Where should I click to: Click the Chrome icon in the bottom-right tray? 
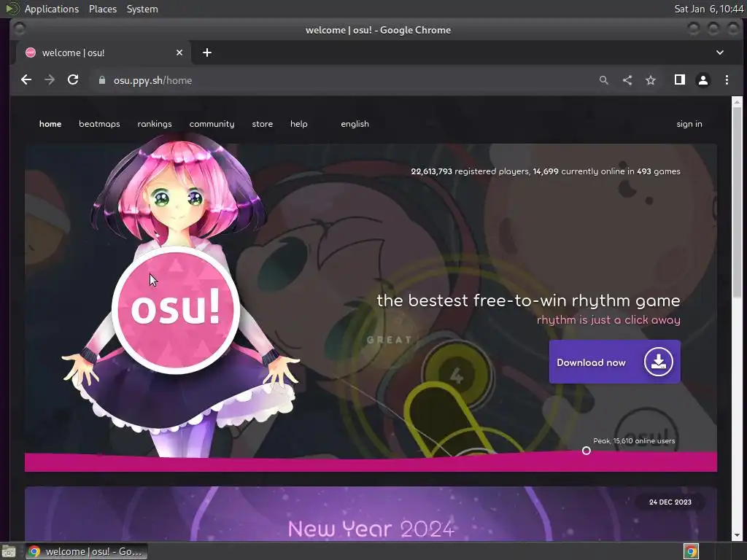691,551
